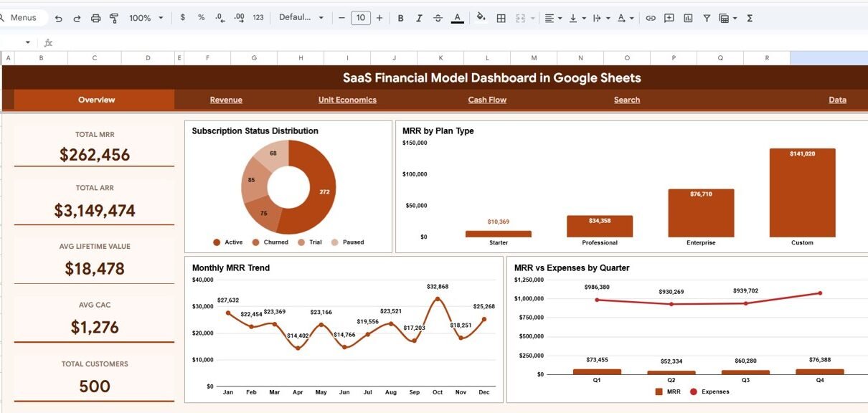This screenshot has height=413, width=868.
Task: Click the undo arrow icon
Action: tap(59, 18)
